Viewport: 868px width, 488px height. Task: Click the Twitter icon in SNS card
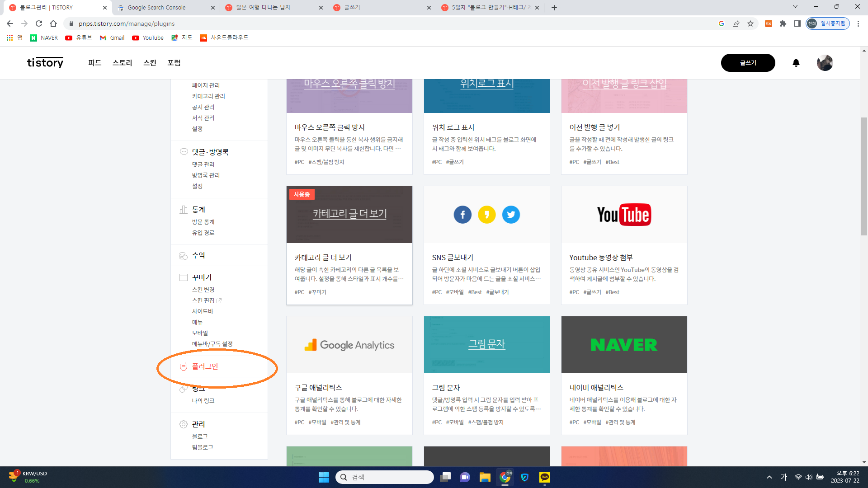click(511, 215)
